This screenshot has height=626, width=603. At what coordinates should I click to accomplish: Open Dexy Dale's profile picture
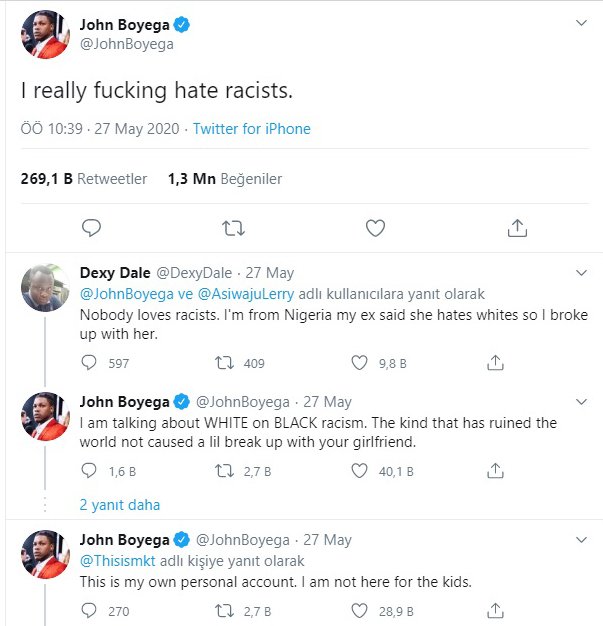[45, 288]
